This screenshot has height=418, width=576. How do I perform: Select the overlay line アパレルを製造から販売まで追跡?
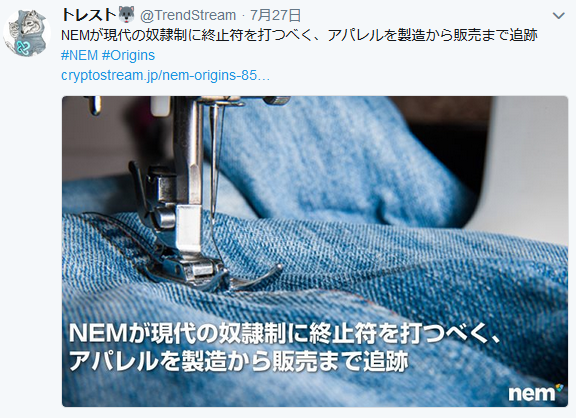pyautogui.click(x=238, y=361)
